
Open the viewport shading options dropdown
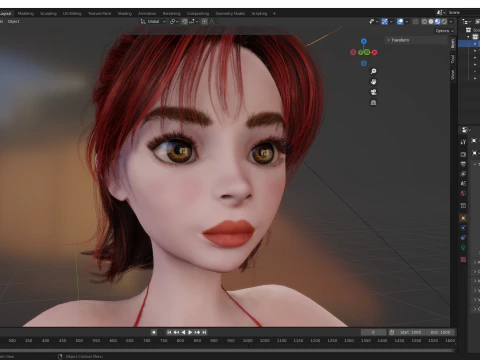click(x=451, y=22)
